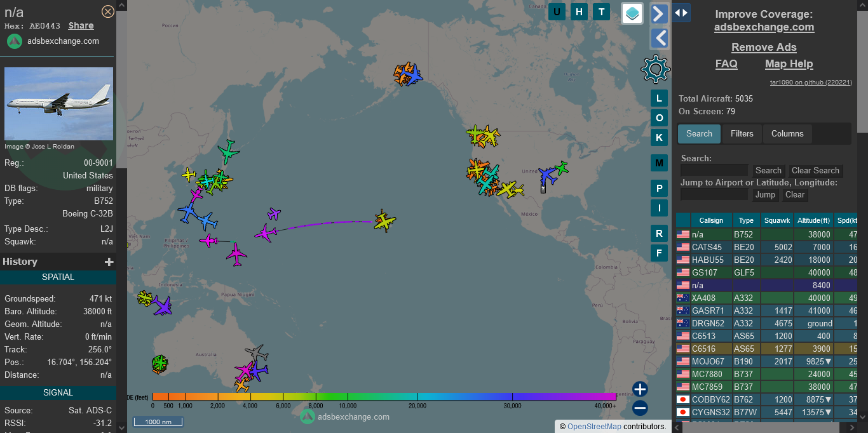The height and width of the screenshot is (433, 868).
Task: Switch to the Search tab
Action: [x=699, y=133]
